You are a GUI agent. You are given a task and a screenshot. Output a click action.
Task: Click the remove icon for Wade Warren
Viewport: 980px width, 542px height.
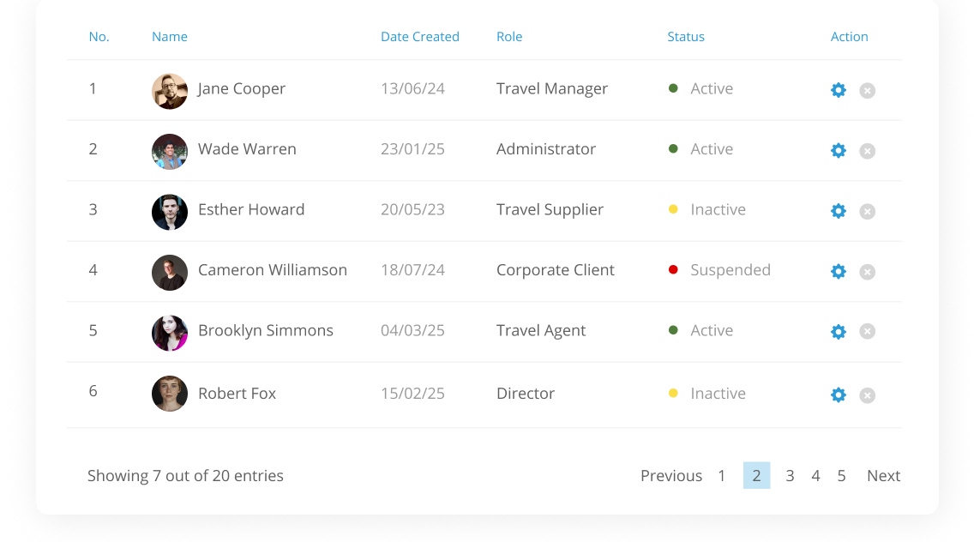[x=867, y=150]
